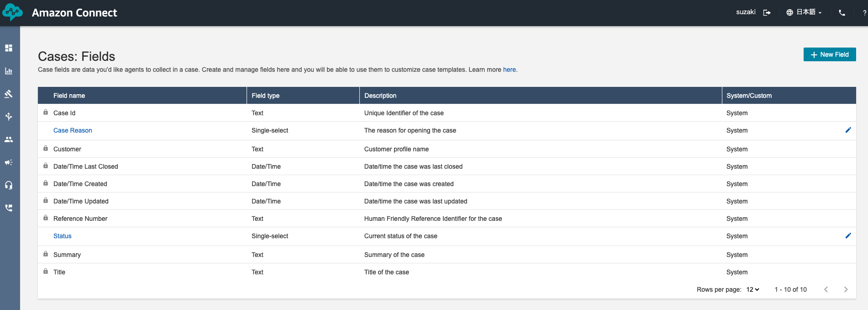Screen dimensions: 868x310
Task: Open the phone channels icon in sidebar
Action: pyautogui.click(x=9, y=208)
